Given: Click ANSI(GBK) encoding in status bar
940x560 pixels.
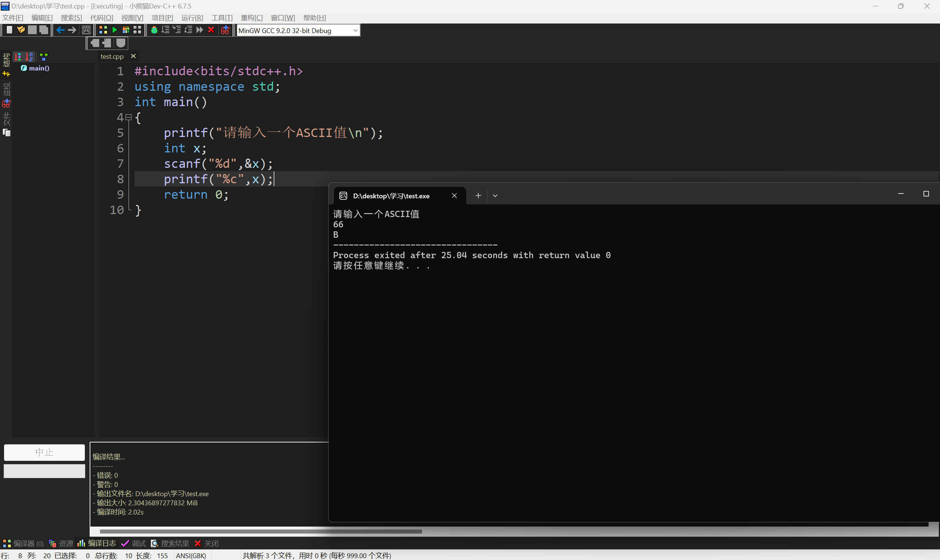Looking at the screenshot, I should (x=191, y=556).
